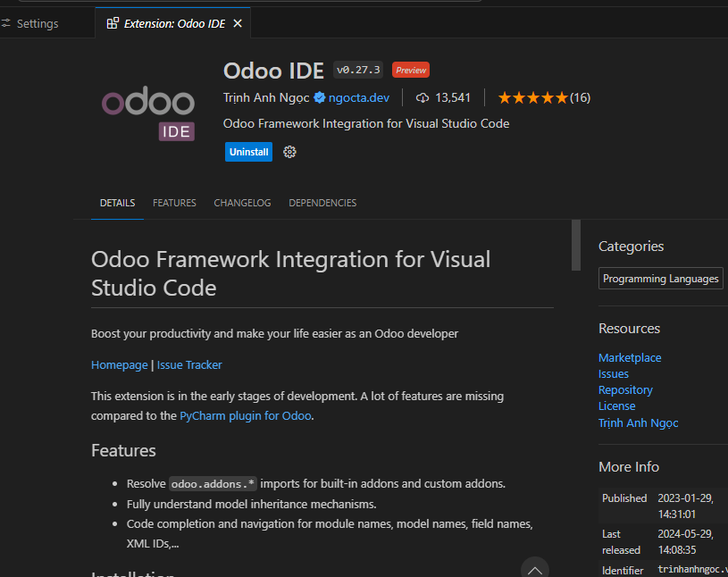Open the Odoo IDE extension settings gear

click(289, 152)
